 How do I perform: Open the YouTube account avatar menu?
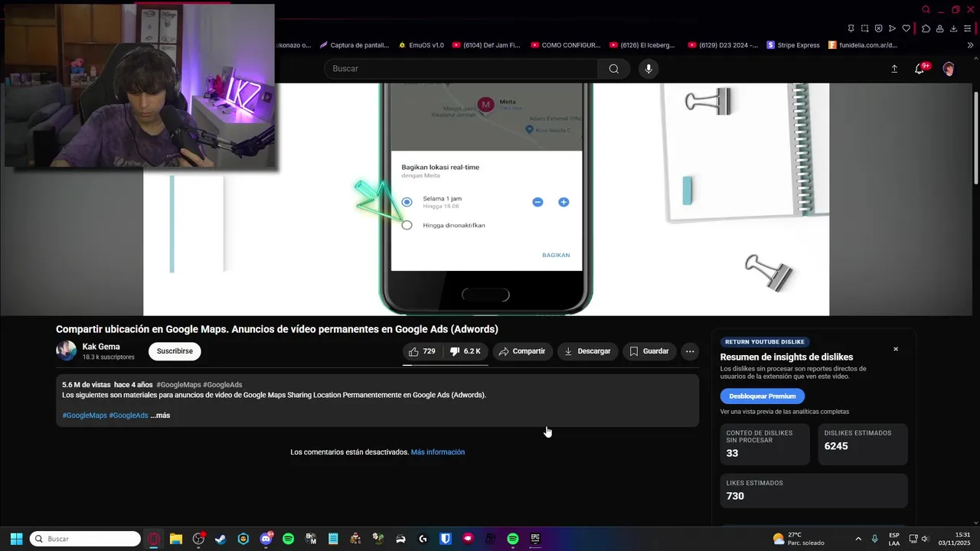949,69
